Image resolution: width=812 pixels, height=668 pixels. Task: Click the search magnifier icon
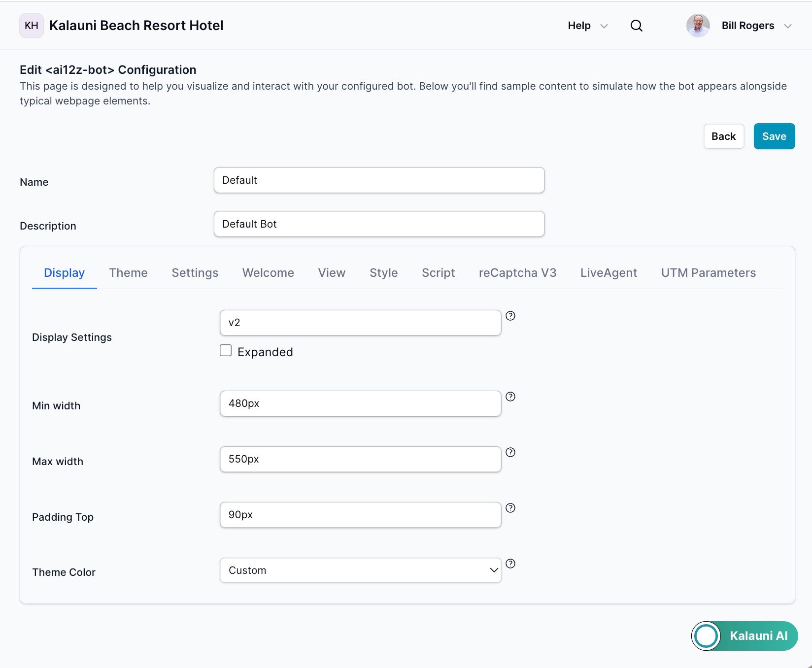(636, 26)
